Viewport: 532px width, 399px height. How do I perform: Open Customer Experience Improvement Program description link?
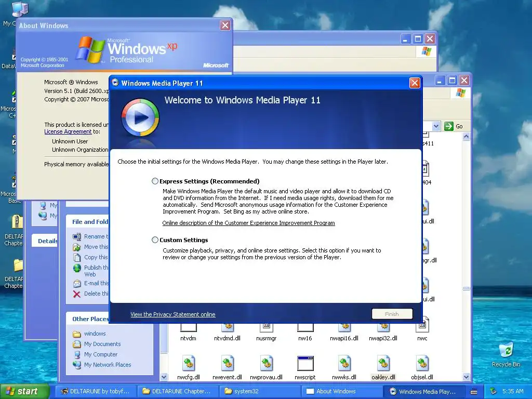point(248,223)
